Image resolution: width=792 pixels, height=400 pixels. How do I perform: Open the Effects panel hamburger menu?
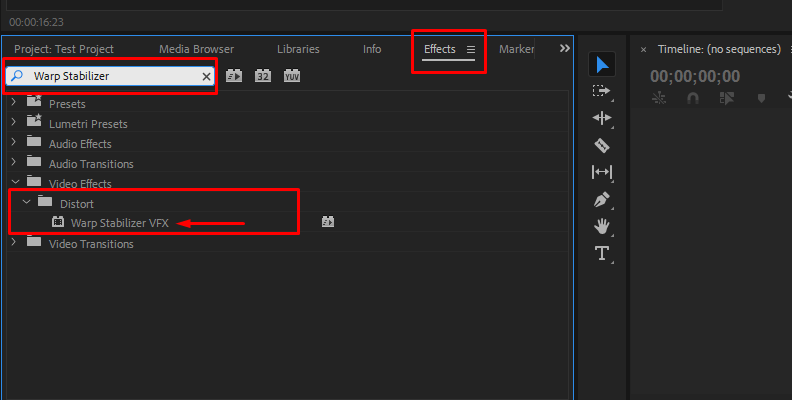tap(471, 49)
